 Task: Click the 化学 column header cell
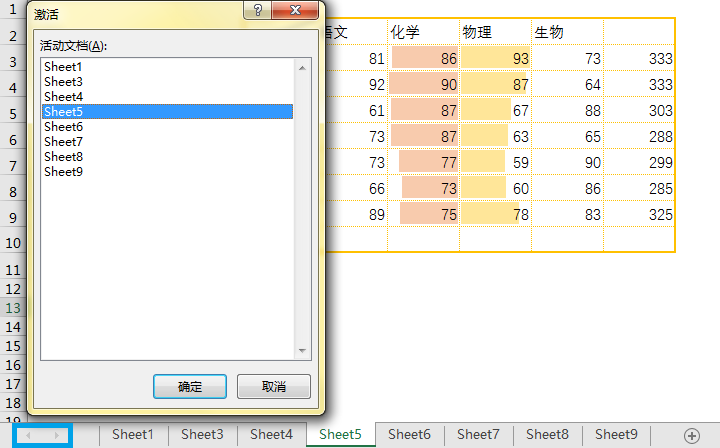click(x=423, y=32)
